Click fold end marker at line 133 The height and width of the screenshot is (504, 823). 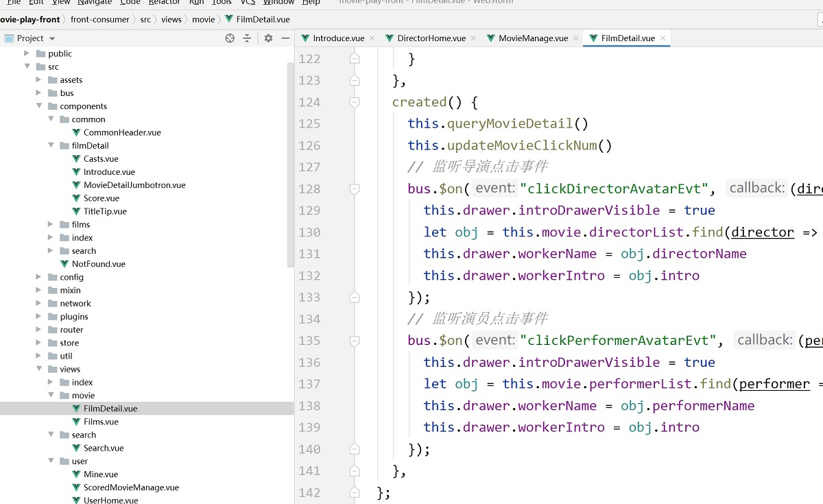click(x=355, y=297)
